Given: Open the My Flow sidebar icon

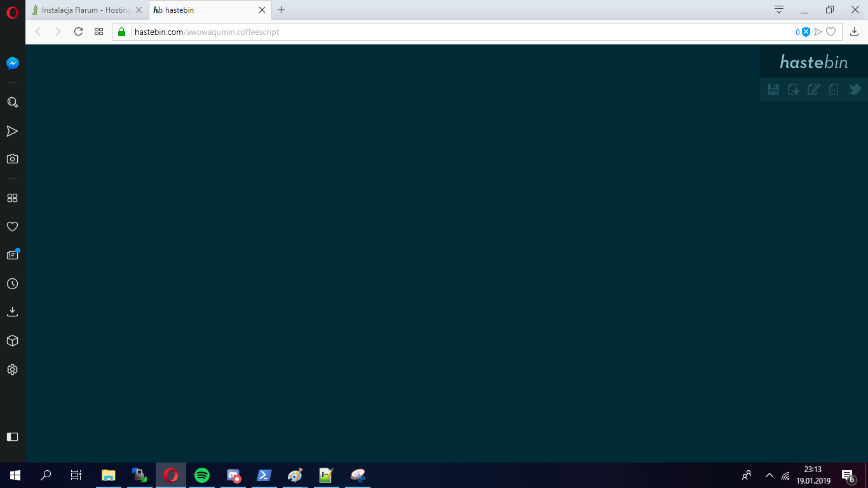Looking at the screenshot, I should tap(12, 131).
